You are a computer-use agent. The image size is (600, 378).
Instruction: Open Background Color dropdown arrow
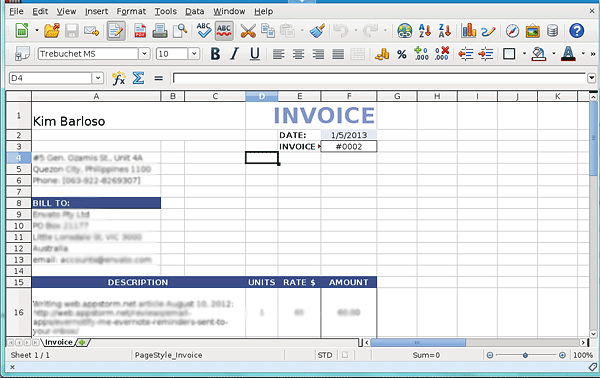pyautogui.click(x=553, y=54)
